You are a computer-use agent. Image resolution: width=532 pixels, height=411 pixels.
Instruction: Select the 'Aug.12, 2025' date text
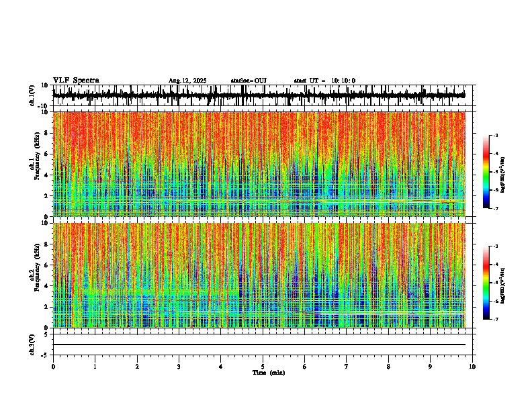pyautogui.click(x=187, y=81)
